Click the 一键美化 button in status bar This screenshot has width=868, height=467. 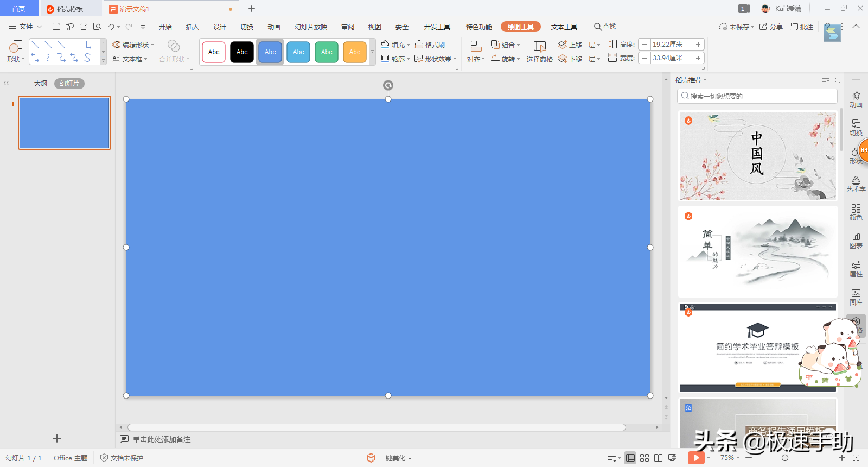(388, 458)
